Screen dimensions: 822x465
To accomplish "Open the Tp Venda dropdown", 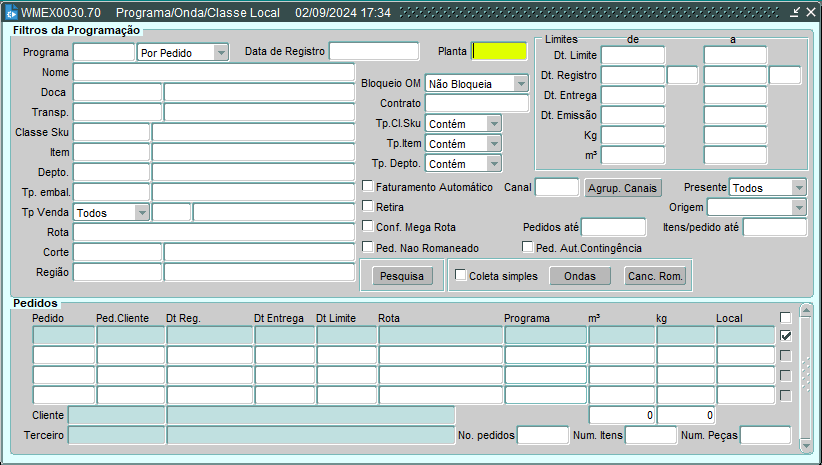I will (x=141, y=213).
